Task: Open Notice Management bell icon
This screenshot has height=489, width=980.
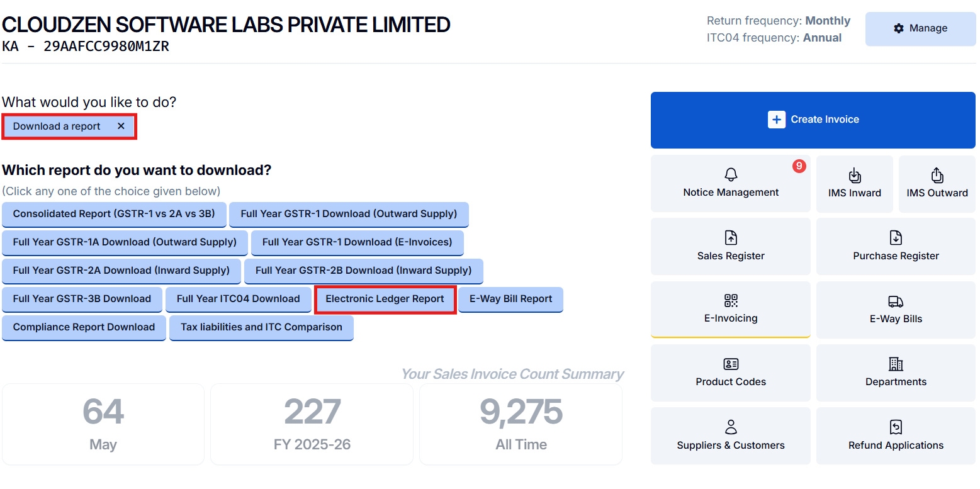Action: [731, 174]
